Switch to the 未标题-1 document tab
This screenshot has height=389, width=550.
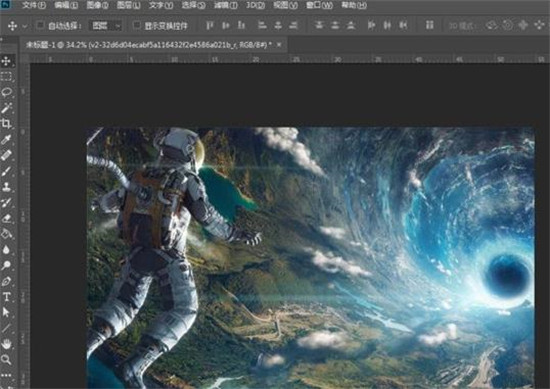point(149,45)
